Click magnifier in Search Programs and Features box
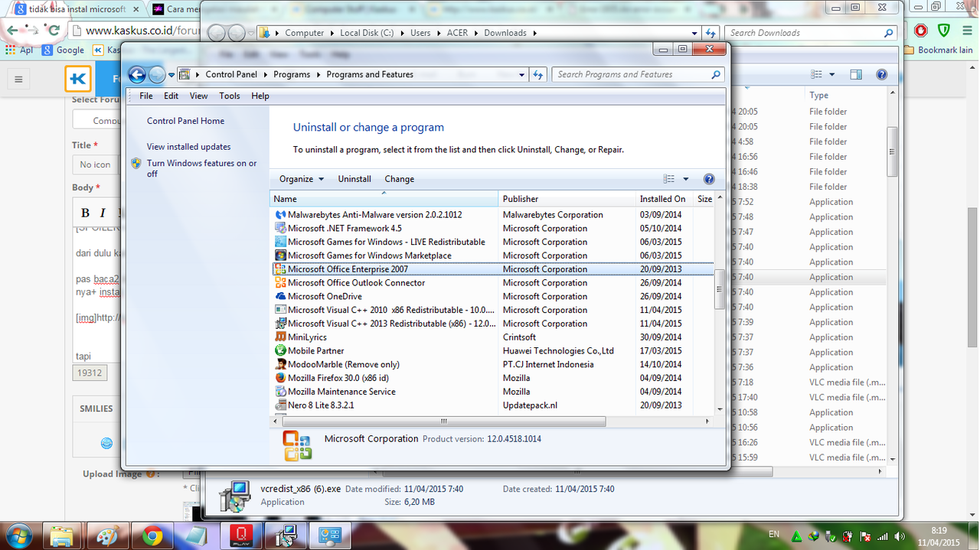This screenshot has height=550, width=980. tap(716, 75)
